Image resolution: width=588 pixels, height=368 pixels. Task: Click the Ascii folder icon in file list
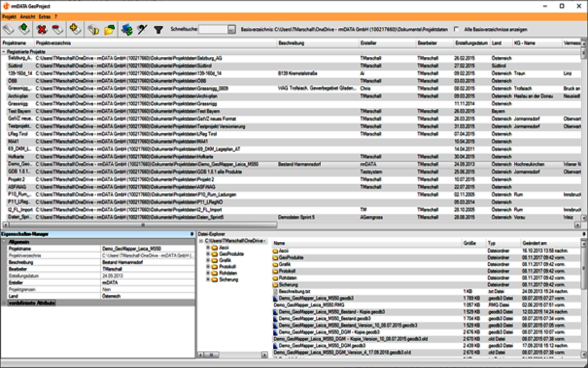coord(275,251)
